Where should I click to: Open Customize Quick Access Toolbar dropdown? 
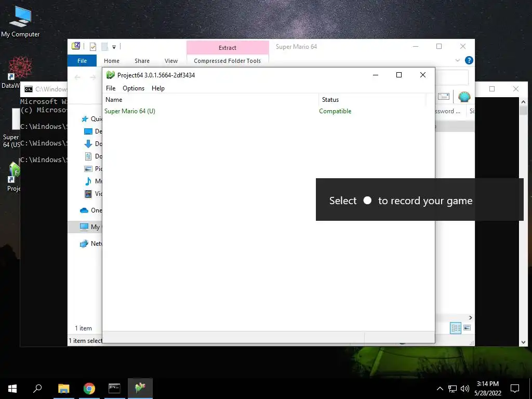tap(114, 47)
